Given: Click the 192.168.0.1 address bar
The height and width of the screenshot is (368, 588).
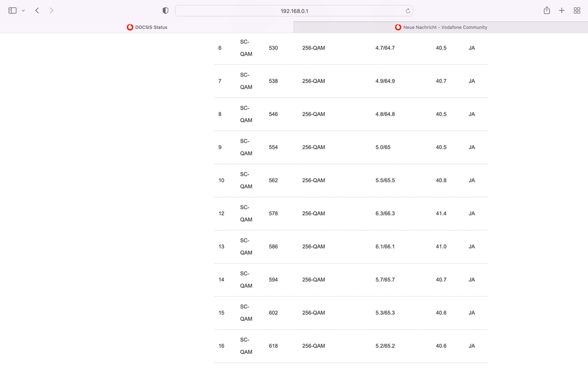Looking at the screenshot, I should [294, 11].
